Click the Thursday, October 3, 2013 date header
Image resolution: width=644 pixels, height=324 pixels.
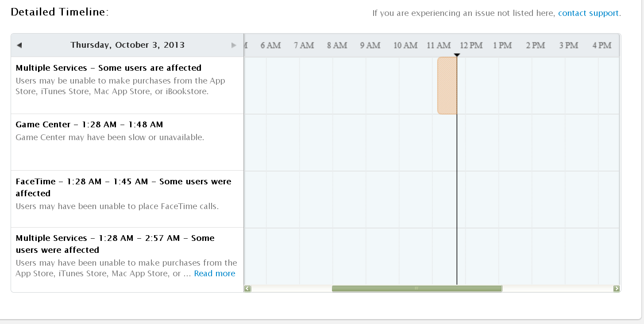pos(127,45)
